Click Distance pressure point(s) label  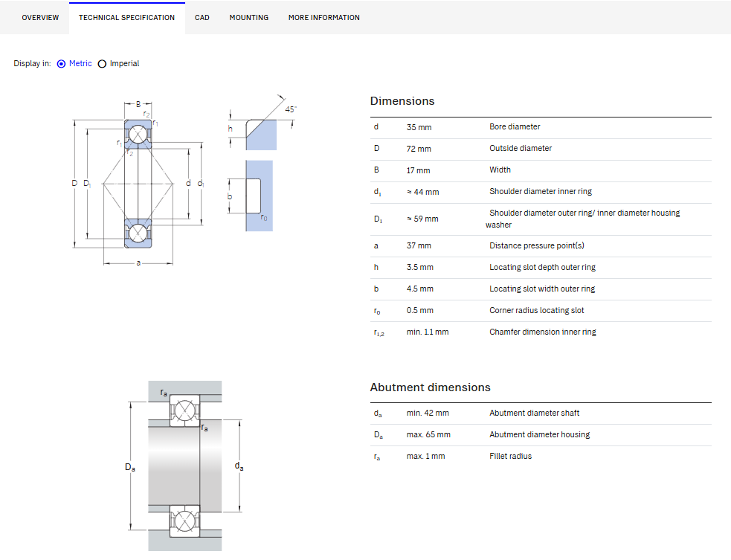point(537,245)
